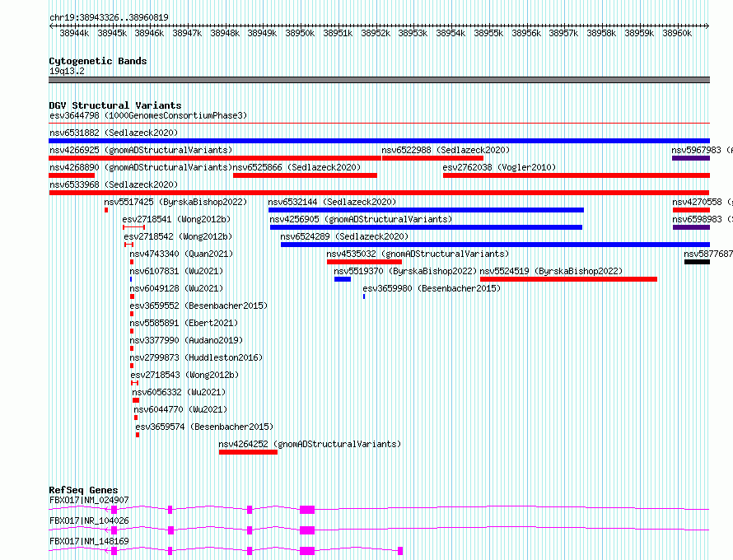733x560 pixels.
Task: Open the esv2762038 (Vogler2010) variant
Action: coord(499,167)
